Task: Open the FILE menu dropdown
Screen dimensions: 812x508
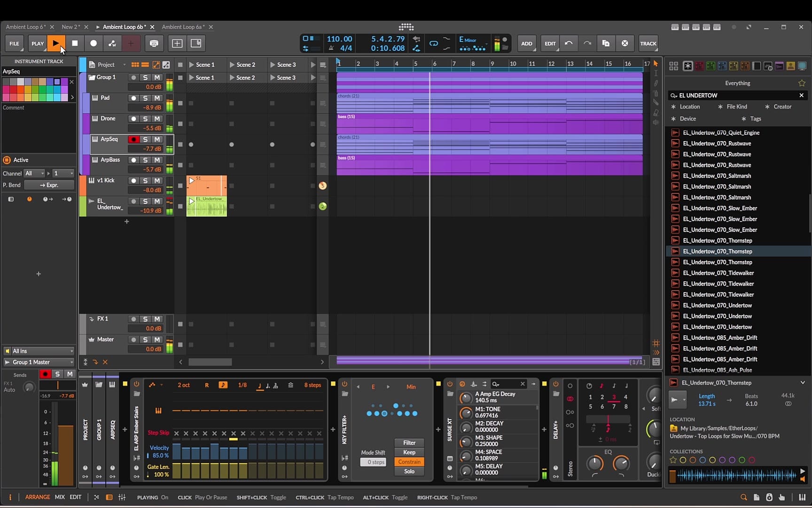Action: point(15,43)
